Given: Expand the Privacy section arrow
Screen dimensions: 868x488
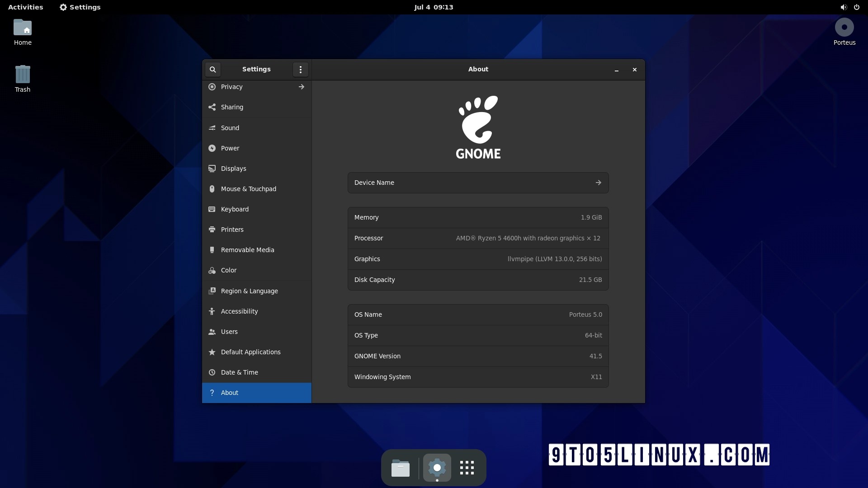Looking at the screenshot, I should (x=301, y=87).
